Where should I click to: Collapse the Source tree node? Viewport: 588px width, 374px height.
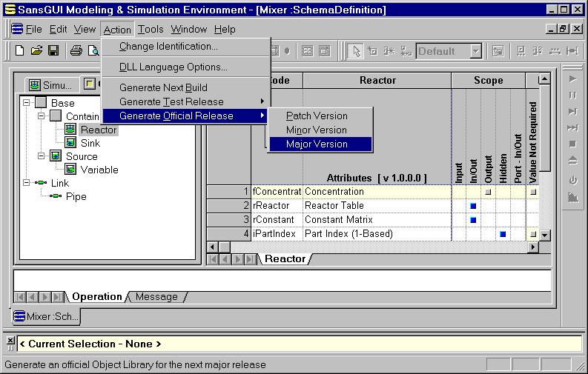coord(41,156)
